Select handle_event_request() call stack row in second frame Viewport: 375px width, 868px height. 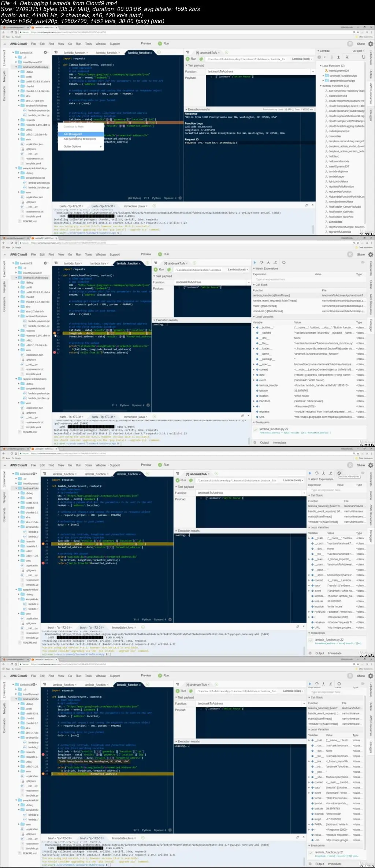(309, 300)
